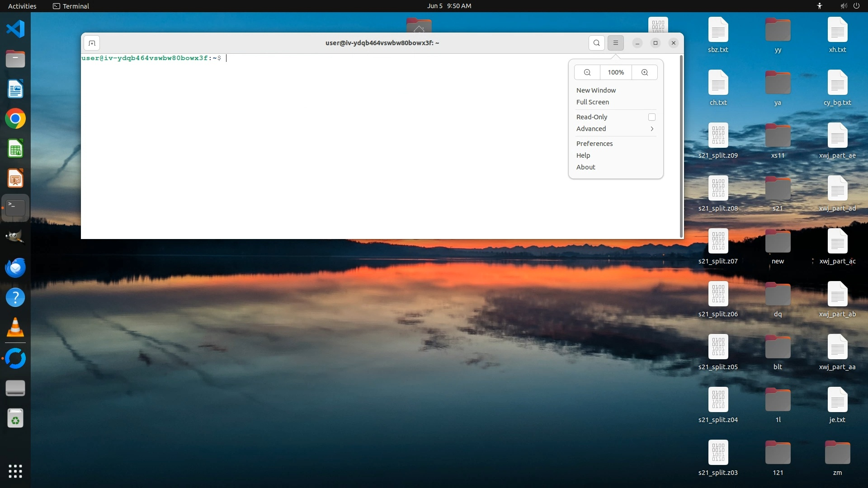
Task: Open the clock calendar dropdown
Action: (449, 6)
